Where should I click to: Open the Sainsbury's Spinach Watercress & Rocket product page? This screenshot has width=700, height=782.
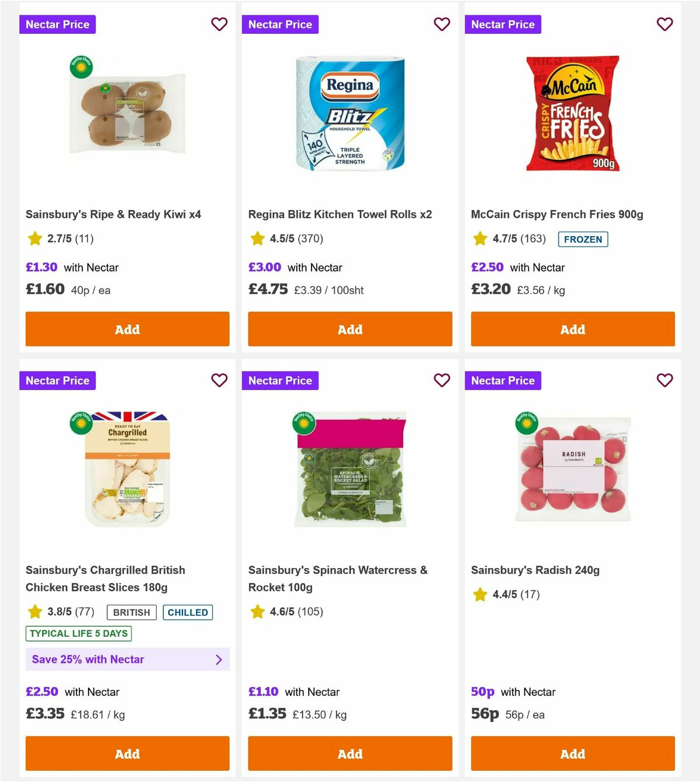point(338,578)
